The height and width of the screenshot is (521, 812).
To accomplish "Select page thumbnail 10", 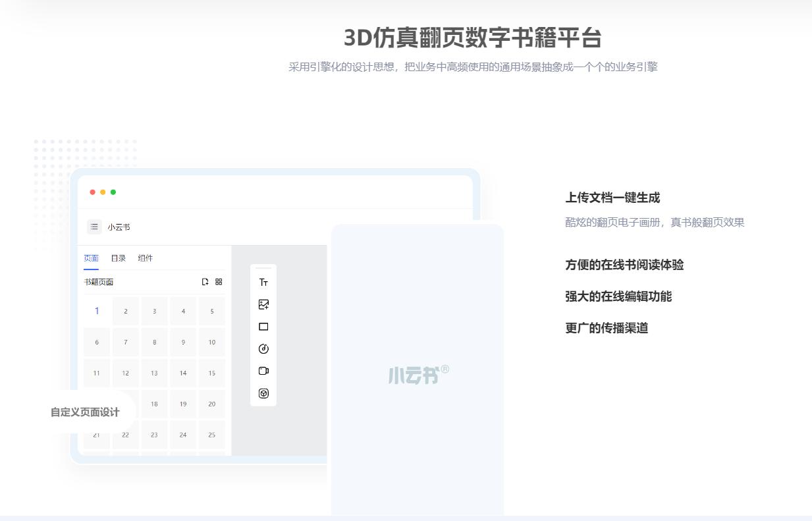I will (x=212, y=342).
